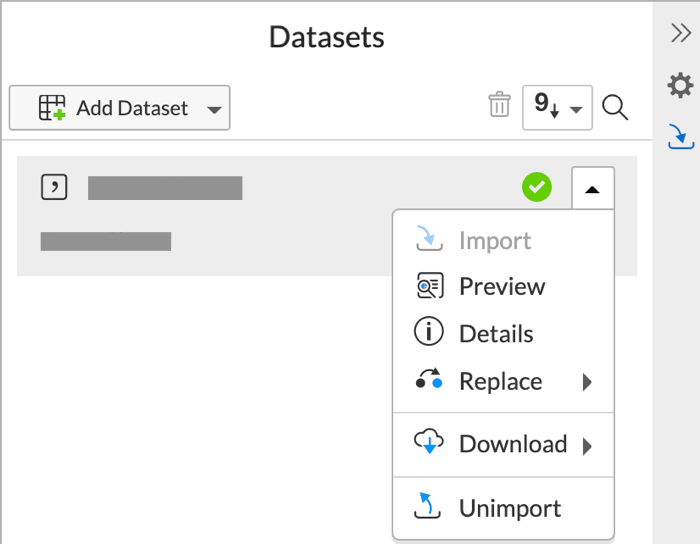Click the Replace dots icon
Image resolution: width=700 pixels, height=544 pixels.
tap(429, 379)
